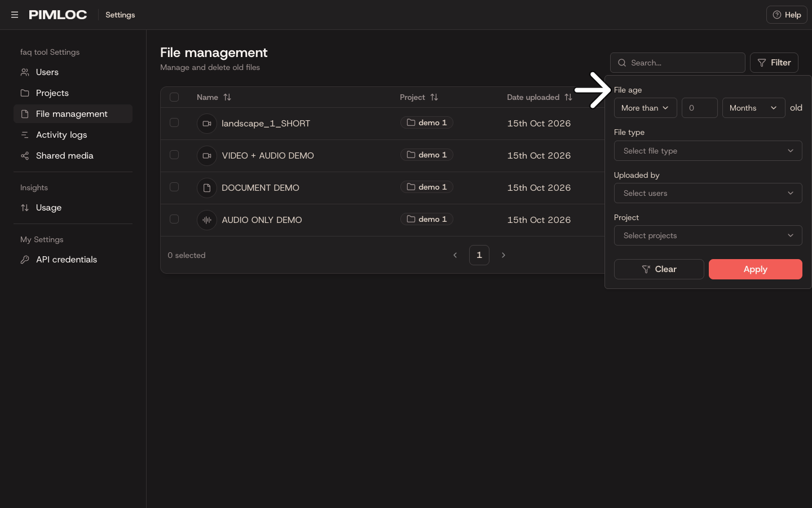Open the Projects settings page
812x508 pixels.
(73, 93)
